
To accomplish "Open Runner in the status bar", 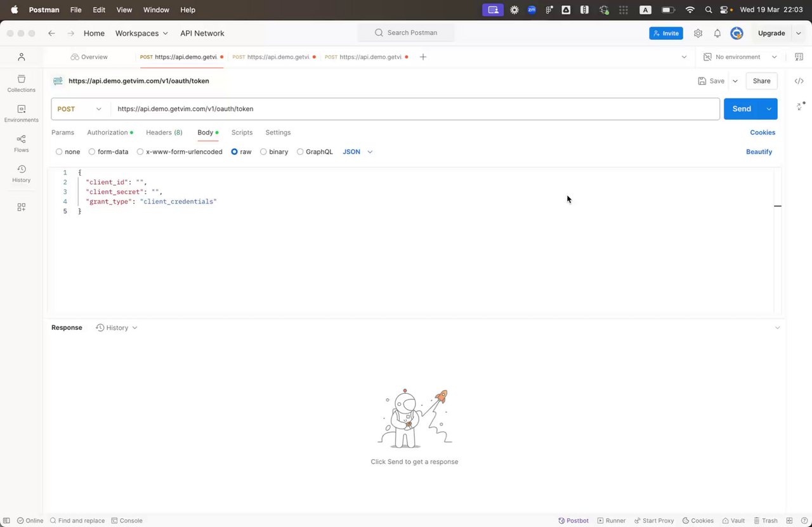I will click(612, 521).
